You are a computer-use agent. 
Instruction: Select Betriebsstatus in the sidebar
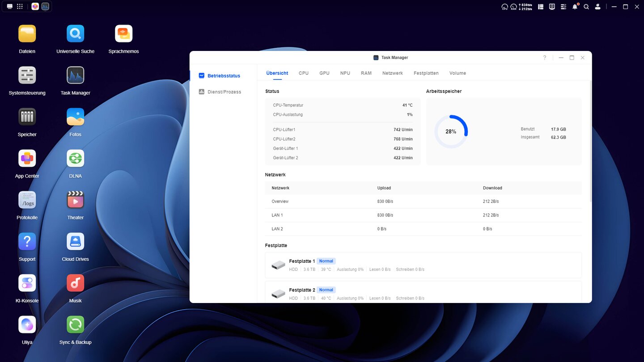[223, 76]
